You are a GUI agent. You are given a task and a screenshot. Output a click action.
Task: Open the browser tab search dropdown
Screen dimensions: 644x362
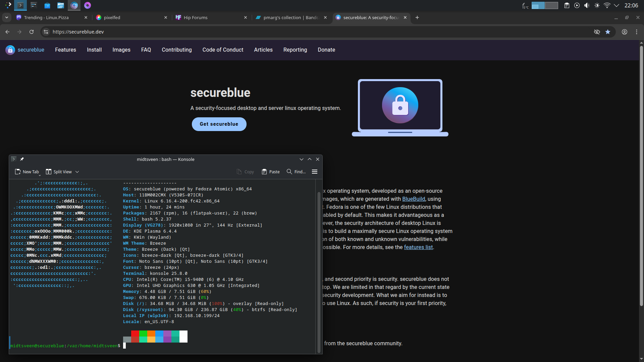(7, 17)
